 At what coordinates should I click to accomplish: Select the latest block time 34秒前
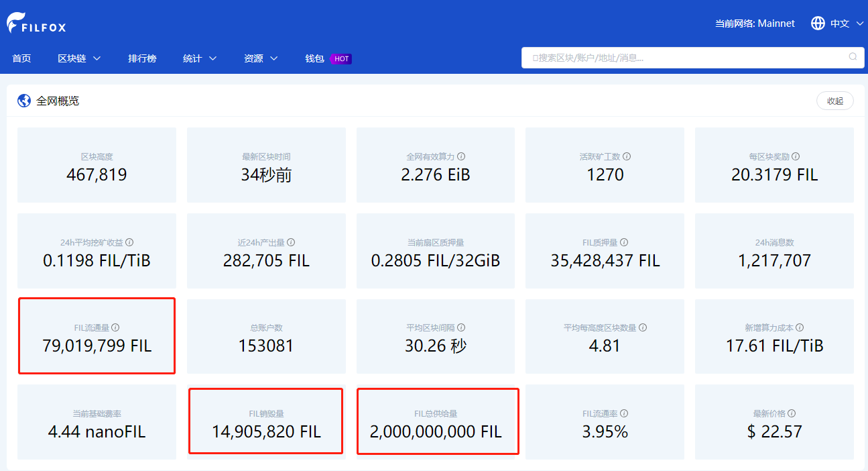[x=266, y=175]
